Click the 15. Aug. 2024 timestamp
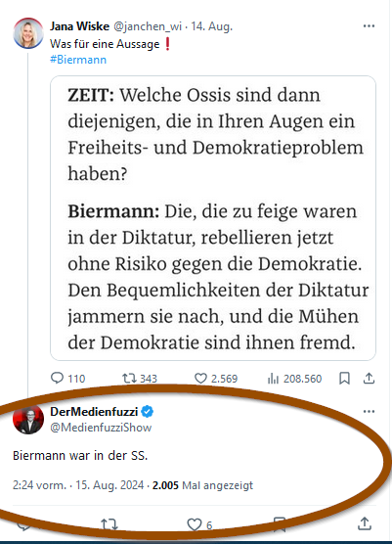The image size is (392, 544). coord(109,484)
